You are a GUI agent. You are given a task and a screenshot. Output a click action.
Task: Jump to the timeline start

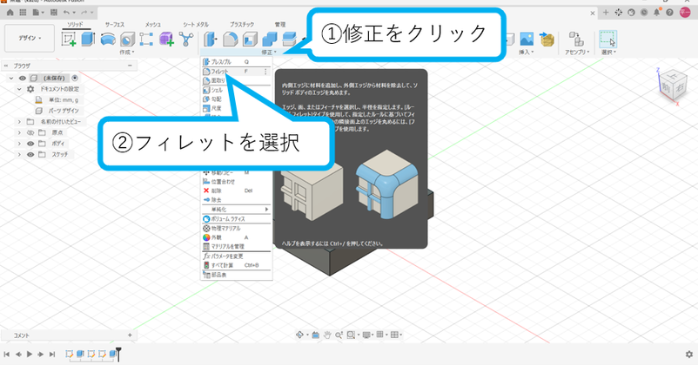[x=7, y=354]
